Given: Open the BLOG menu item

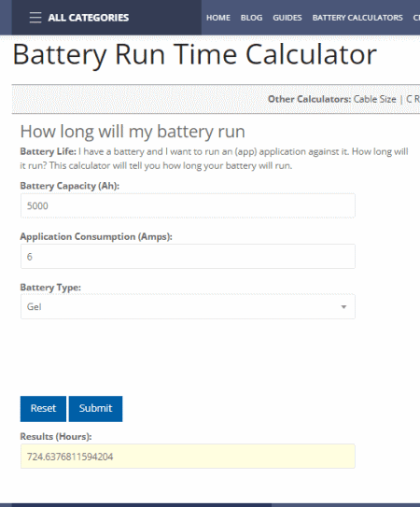Looking at the screenshot, I should click(x=251, y=18).
